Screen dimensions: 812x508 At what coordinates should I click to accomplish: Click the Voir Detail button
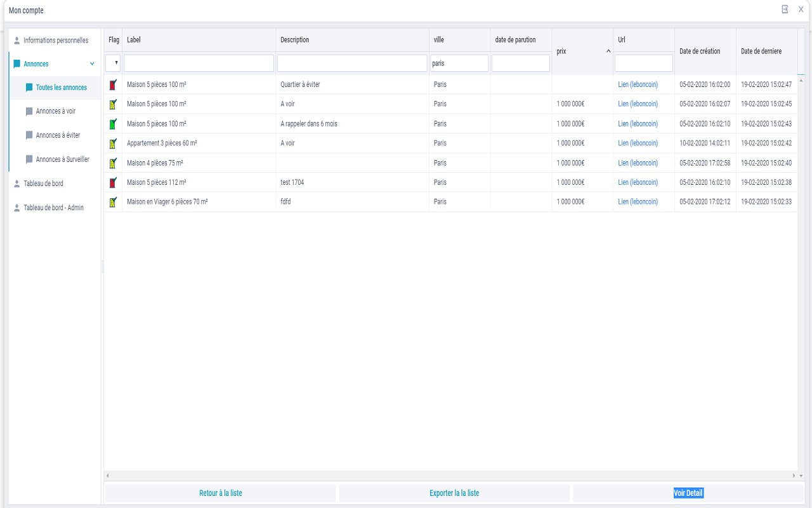tap(688, 493)
